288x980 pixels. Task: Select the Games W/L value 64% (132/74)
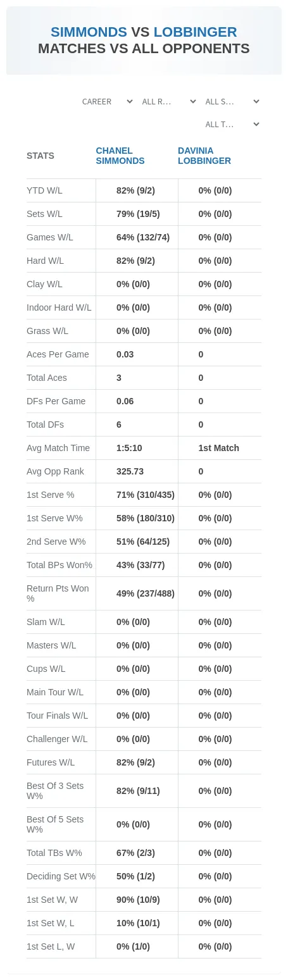pyautogui.click(x=143, y=237)
